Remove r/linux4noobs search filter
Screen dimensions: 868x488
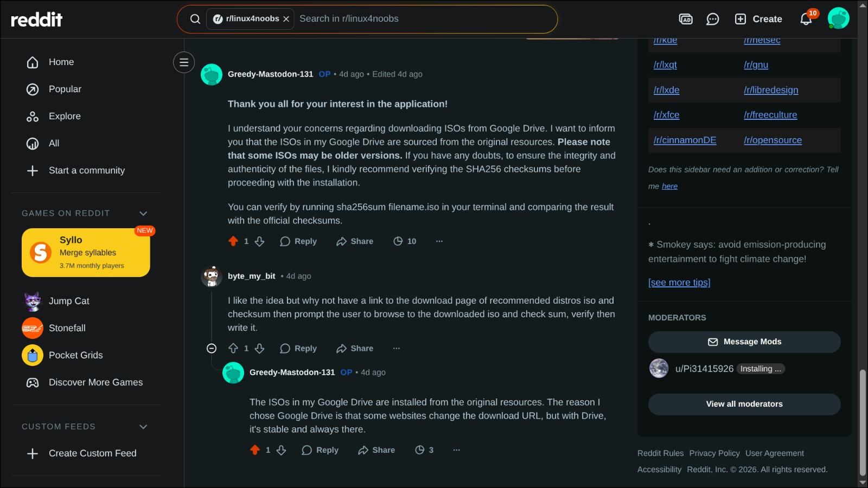coord(286,19)
